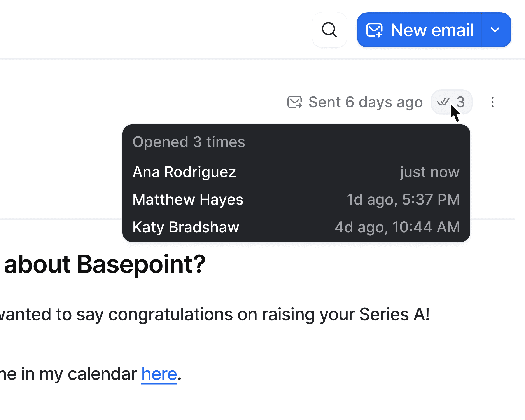
Task: Open the search magnifier button
Action: pyautogui.click(x=329, y=30)
